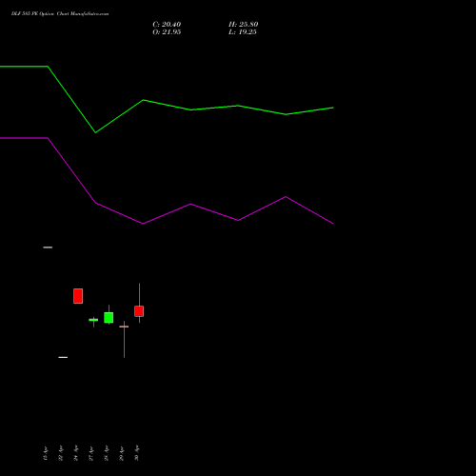Click the low value 'L: 19.25'
The image size is (476, 476).
point(243,32)
